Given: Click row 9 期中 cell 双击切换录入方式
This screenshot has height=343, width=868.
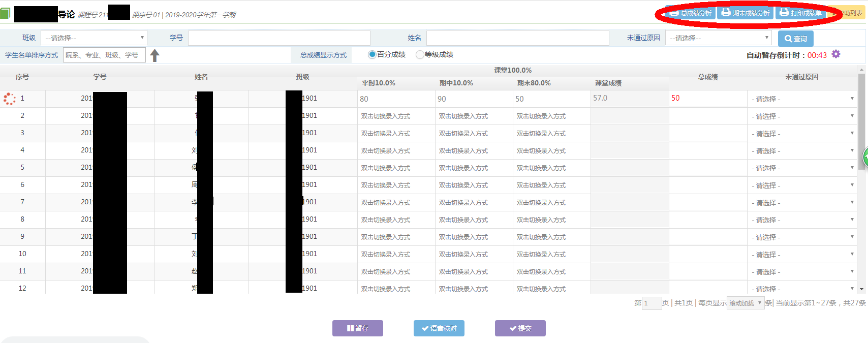Looking at the screenshot, I should pos(474,237).
